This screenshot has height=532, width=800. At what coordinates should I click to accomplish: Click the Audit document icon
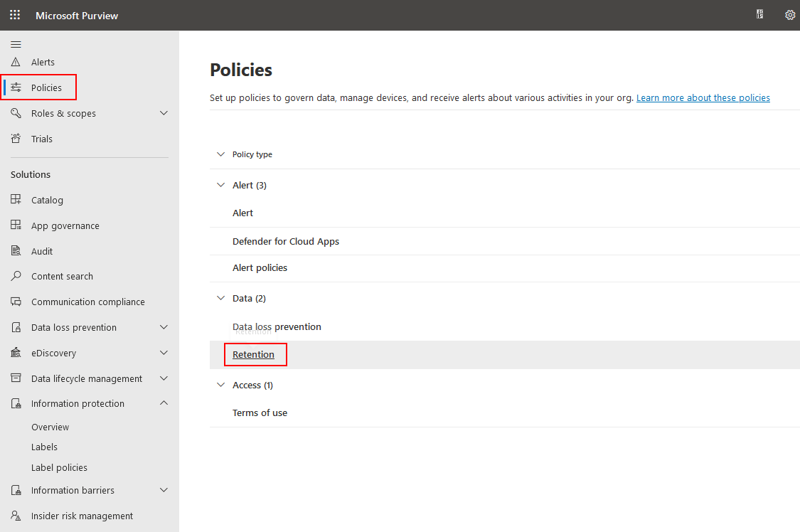[16, 250]
